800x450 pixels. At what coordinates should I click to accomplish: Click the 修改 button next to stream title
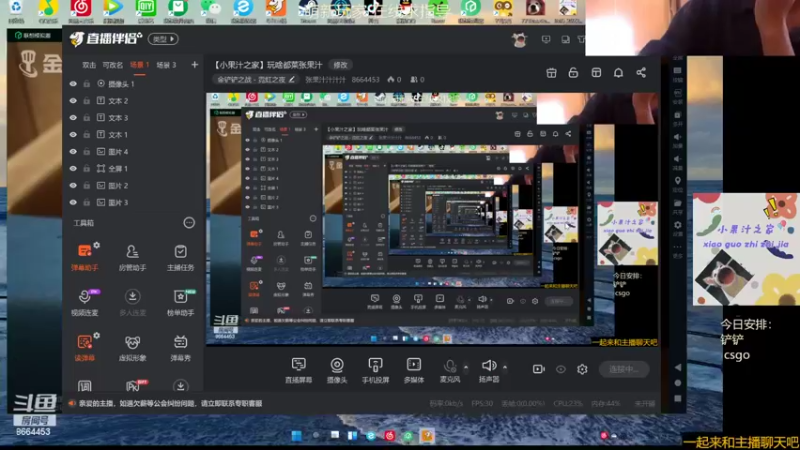pyautogui.click(x=341, y=64)
